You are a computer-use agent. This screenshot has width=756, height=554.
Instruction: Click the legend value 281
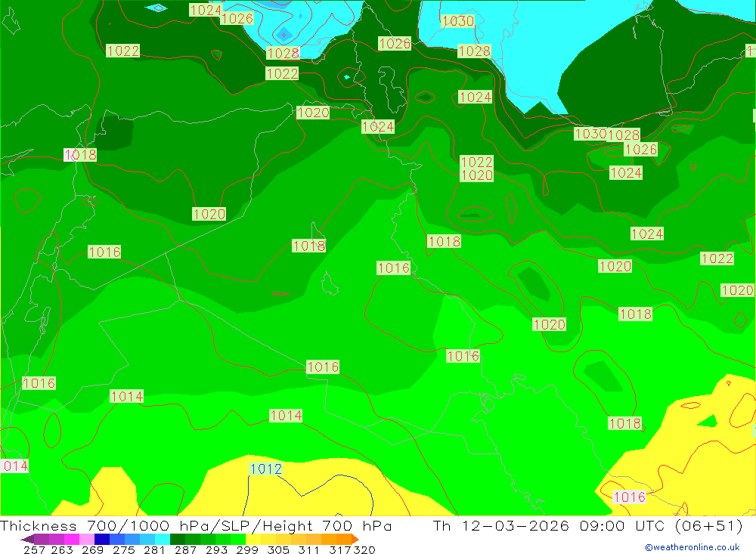tap(154, 549)
